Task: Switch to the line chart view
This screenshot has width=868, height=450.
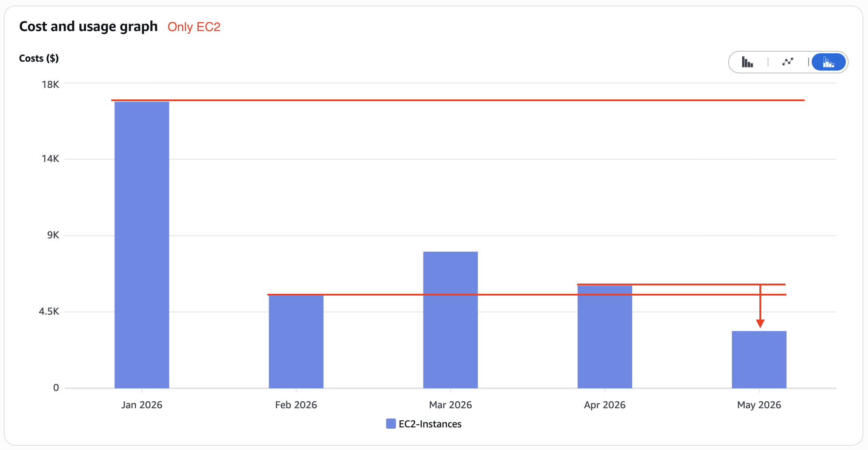Action: tap(788, 62)
